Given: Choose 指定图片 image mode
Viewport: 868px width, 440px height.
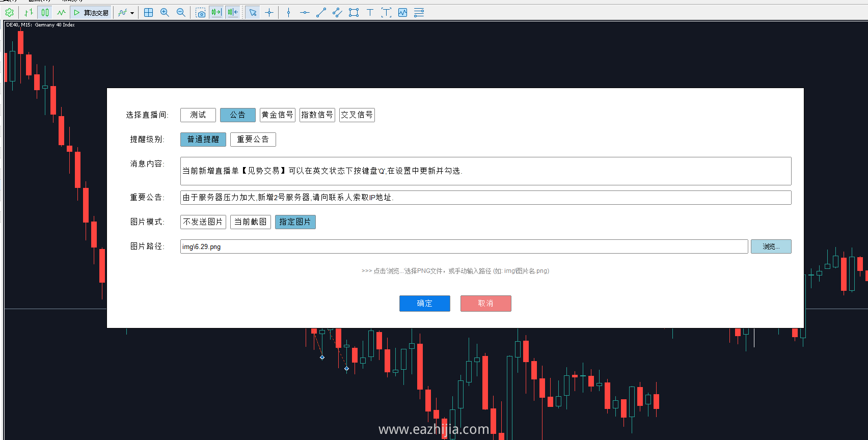Looking at the screenshot, I should pyautogui.click(x=295, y=222).
